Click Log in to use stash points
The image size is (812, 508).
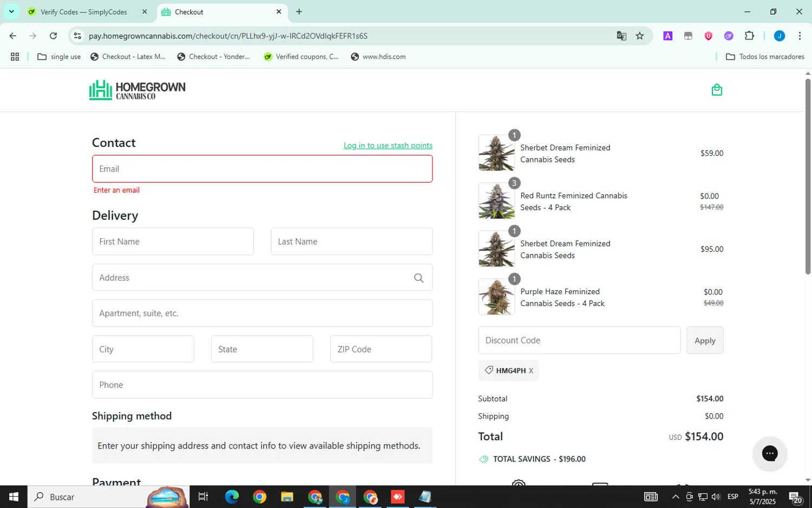[x=388, y=145]
